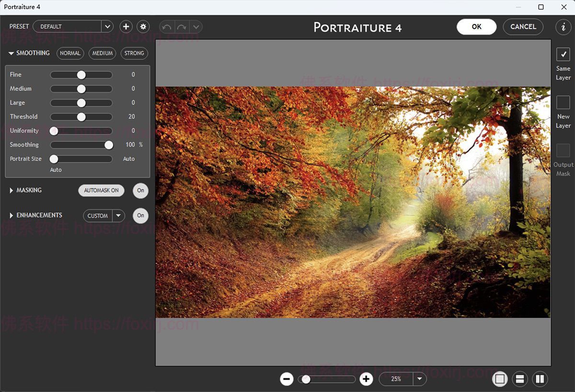Open the 25% zoom level dropdown
Image resolution: width=575 pixels, height=392 pixels.
(x=420, y=379)
